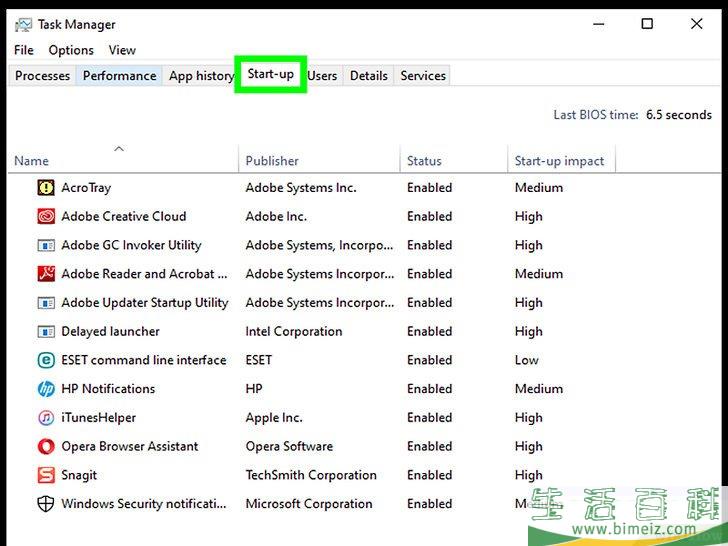Screen dimensions: 728x546
Task: Select the Start-up tab
Action: (x=271, y=74)
